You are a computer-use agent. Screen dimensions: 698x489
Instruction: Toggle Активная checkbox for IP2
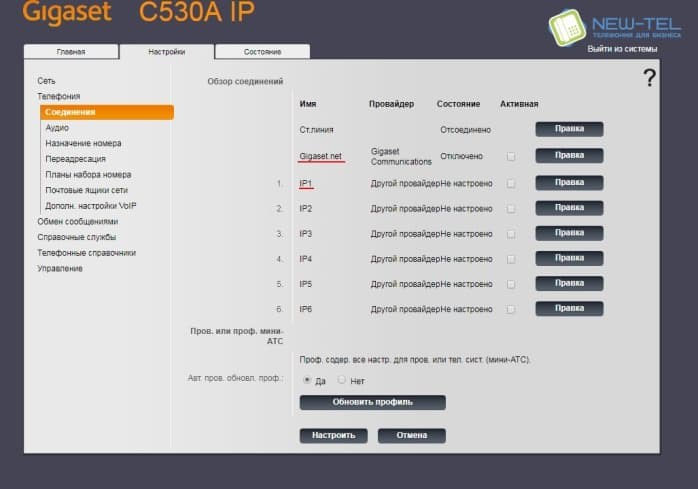[511, 208]
